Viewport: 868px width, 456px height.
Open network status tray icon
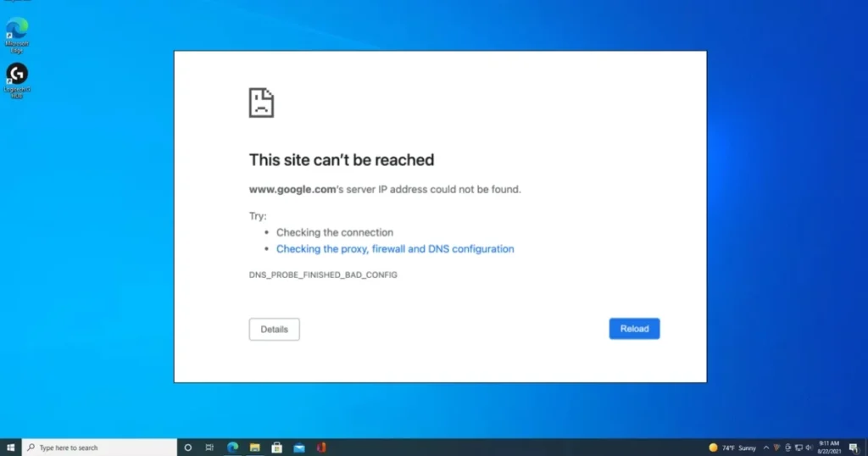point(798,448)
